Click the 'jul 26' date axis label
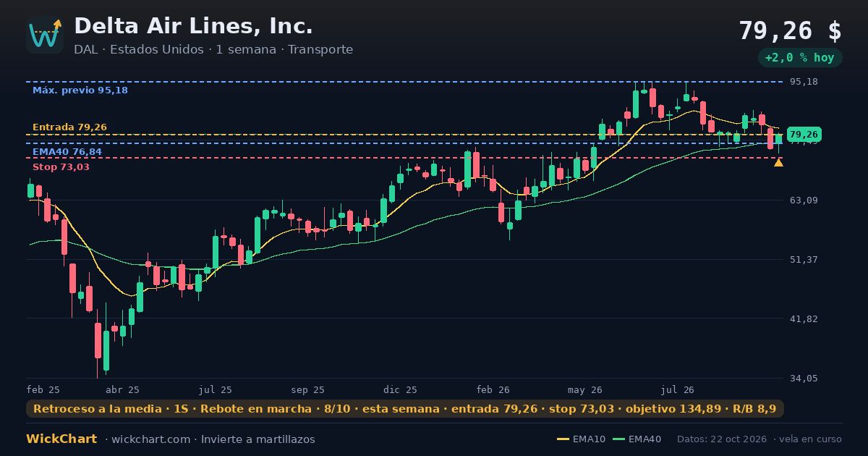The width and height of the screenshot is (868, 456). 678,389
